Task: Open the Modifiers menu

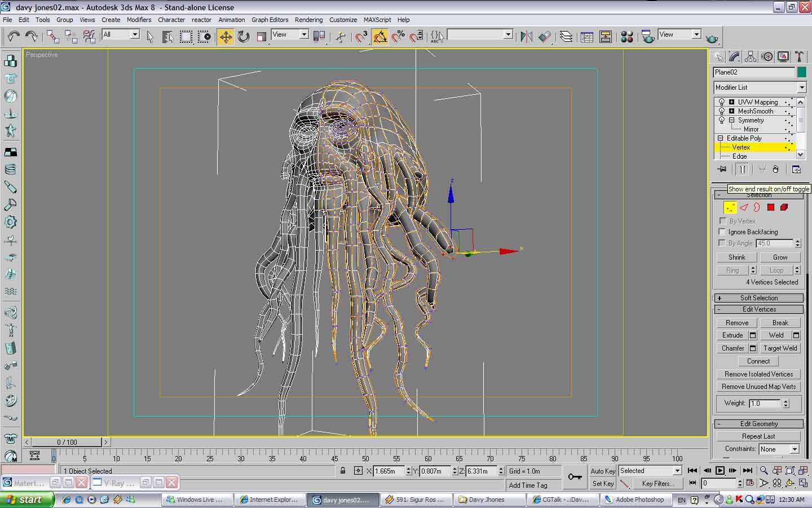Action: coord(139,20)
